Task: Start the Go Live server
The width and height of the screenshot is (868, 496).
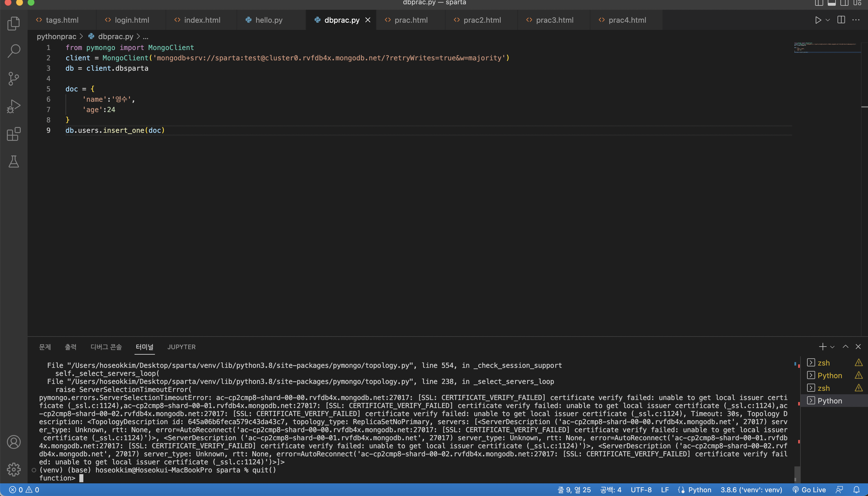Action: pyautogui.click(x=809, y=490)
